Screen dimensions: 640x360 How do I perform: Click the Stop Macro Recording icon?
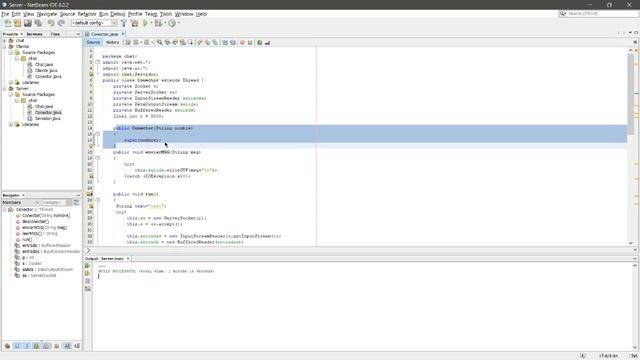coord(250,42)
